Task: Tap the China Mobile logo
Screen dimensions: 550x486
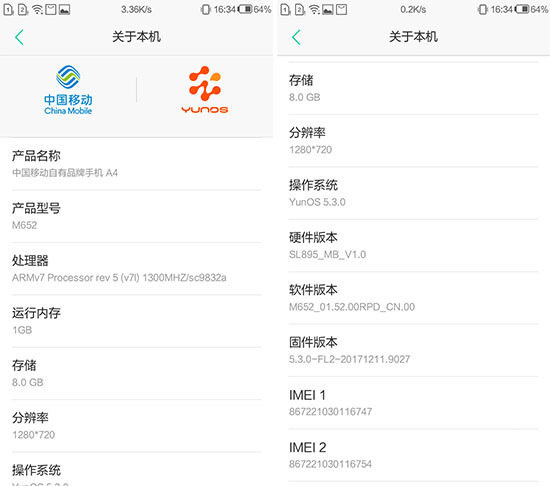Action: coord(68,90)
